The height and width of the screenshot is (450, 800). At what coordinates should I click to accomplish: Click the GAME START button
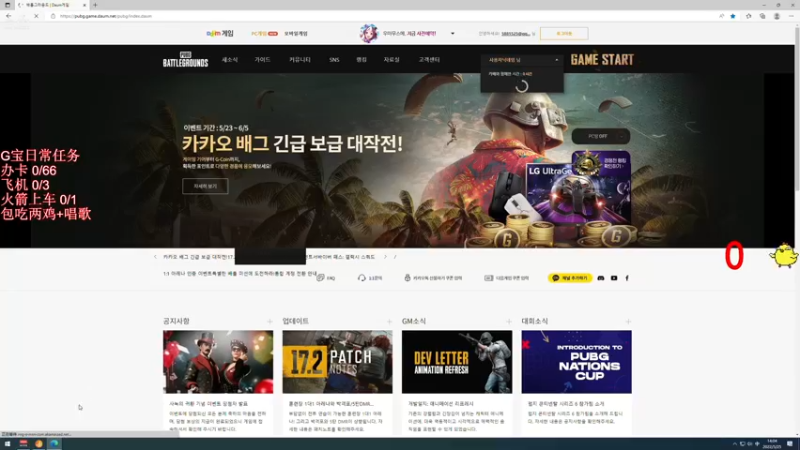click(602, 60)
